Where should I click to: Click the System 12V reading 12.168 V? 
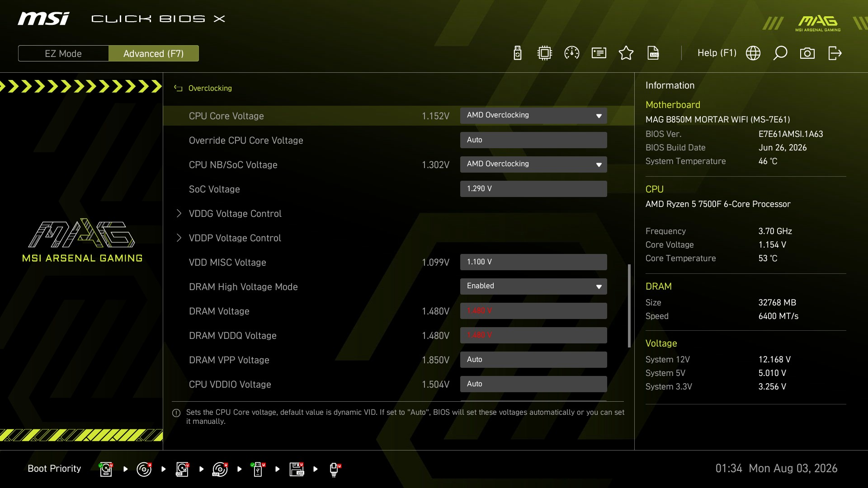774,360
